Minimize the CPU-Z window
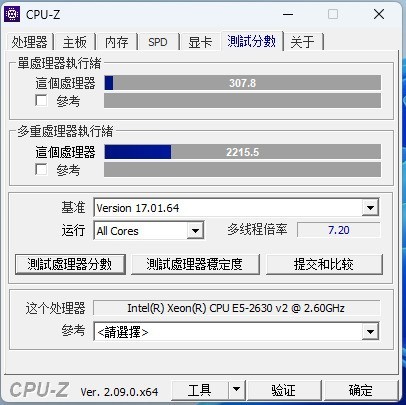Image resolution: width=406 pixels, height=405 pixels. [x=288, y=14]
